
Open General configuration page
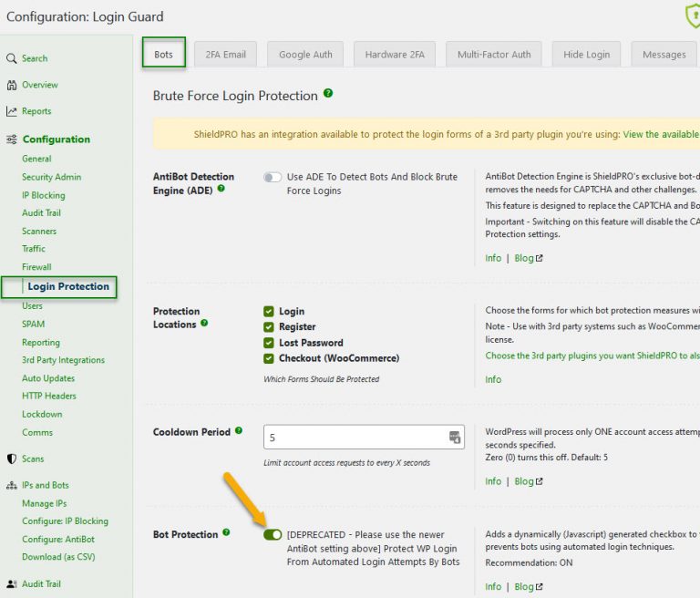coord(36,159)
